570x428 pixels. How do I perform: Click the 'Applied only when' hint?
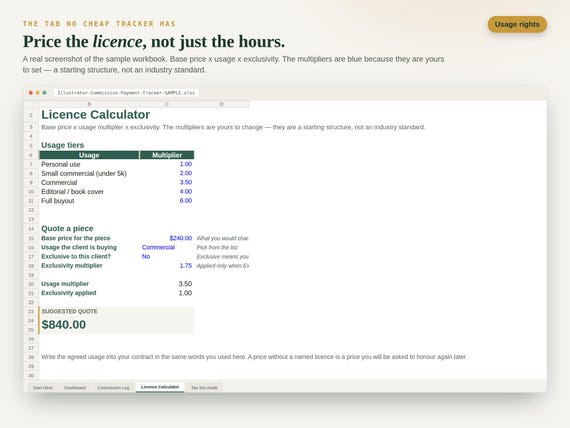point(222,266)
